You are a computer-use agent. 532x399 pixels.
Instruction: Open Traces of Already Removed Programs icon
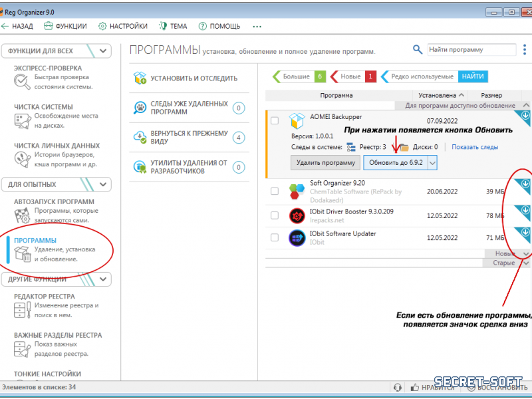pos(140,108)
